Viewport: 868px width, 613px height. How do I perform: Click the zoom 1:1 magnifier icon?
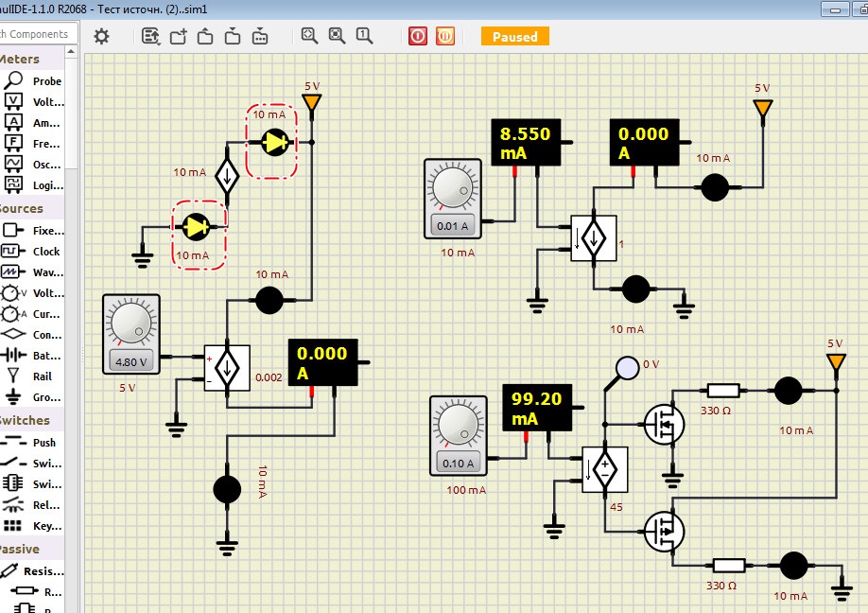364,36
